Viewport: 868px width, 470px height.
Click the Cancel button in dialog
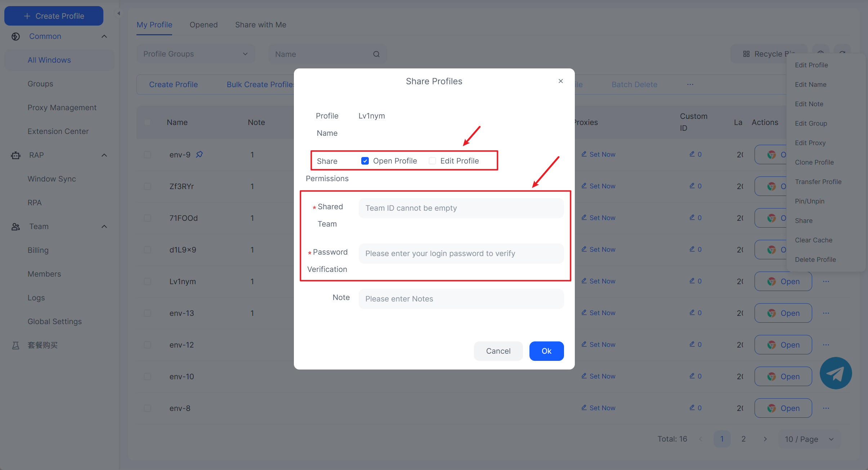[498, 351]
